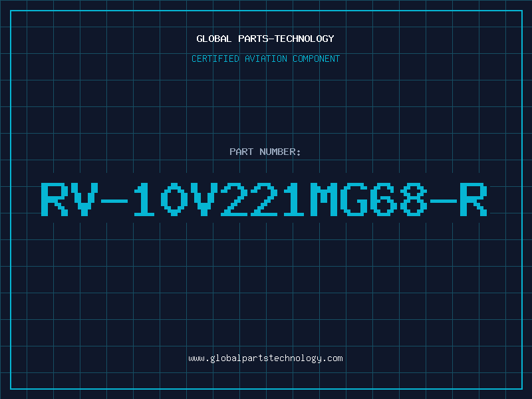
Task: Open the www.globalpartstechnology.com link
Action: 265,358
